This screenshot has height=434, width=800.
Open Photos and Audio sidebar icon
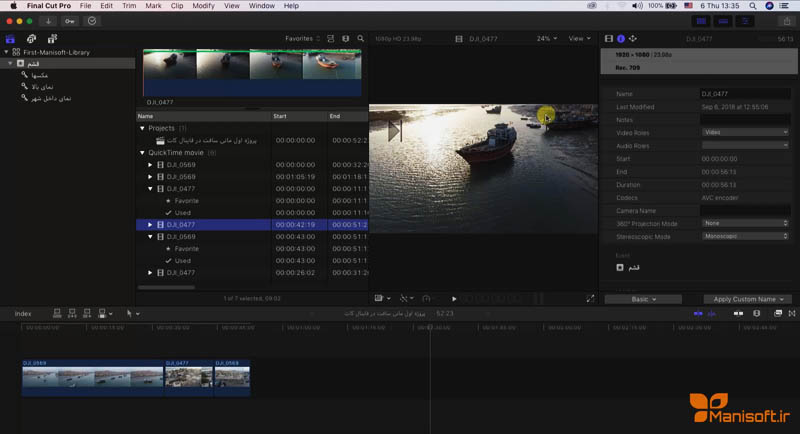coord(32,39)
